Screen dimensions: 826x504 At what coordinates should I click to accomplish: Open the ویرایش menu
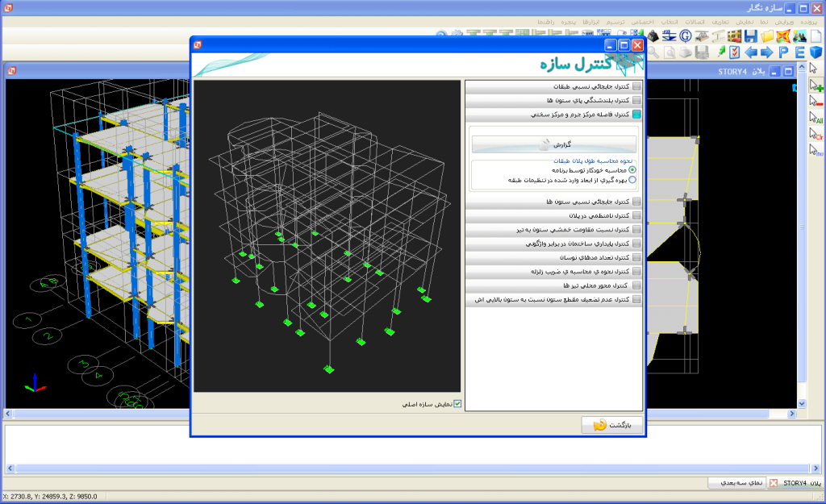click(784, 21)
